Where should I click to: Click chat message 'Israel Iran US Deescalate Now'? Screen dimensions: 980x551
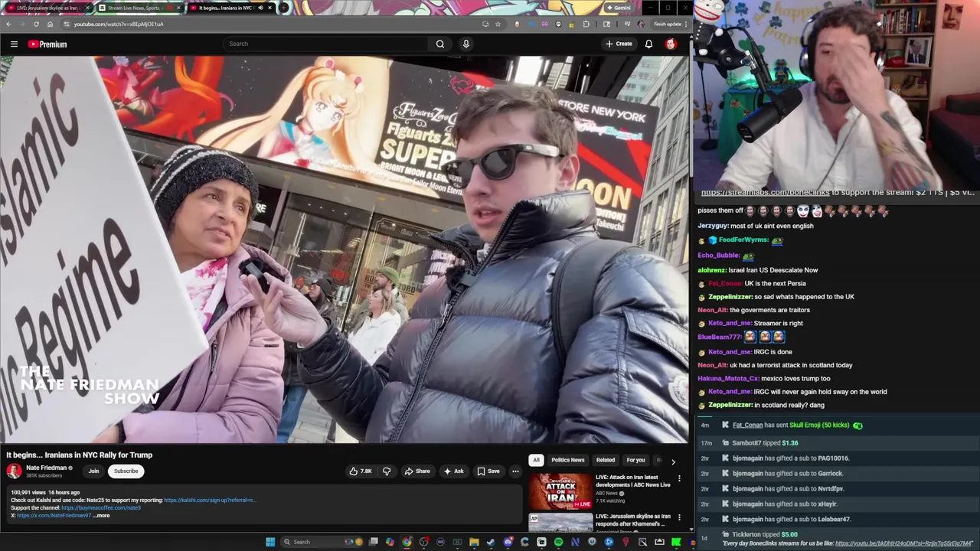tap(773, 270)
